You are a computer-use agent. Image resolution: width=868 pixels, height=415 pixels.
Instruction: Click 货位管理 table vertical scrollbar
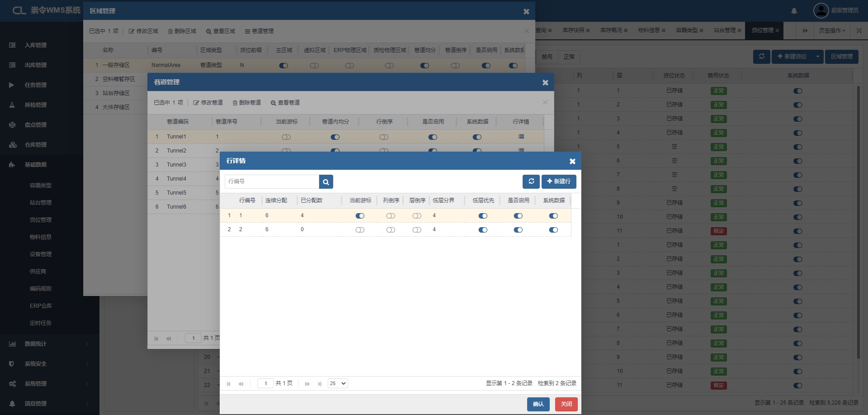coord(859,222)
